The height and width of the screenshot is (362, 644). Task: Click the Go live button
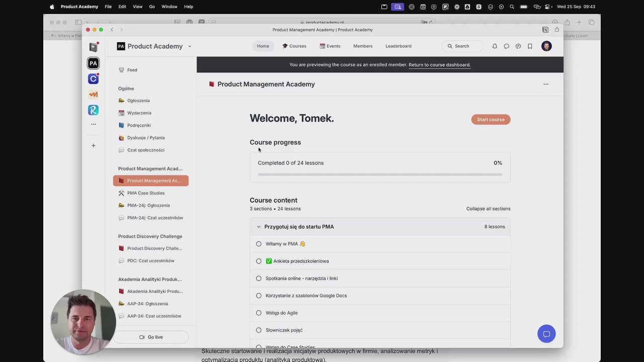point(151,337)
